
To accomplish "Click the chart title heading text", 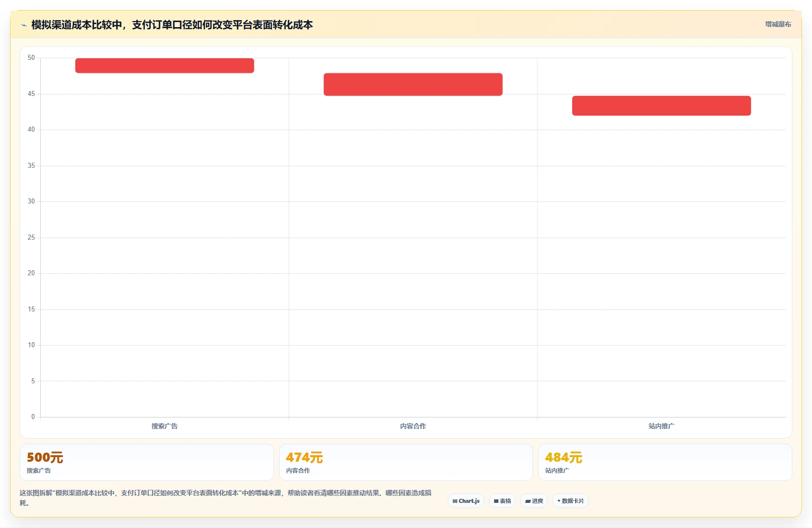I will [x=172, y=25].
